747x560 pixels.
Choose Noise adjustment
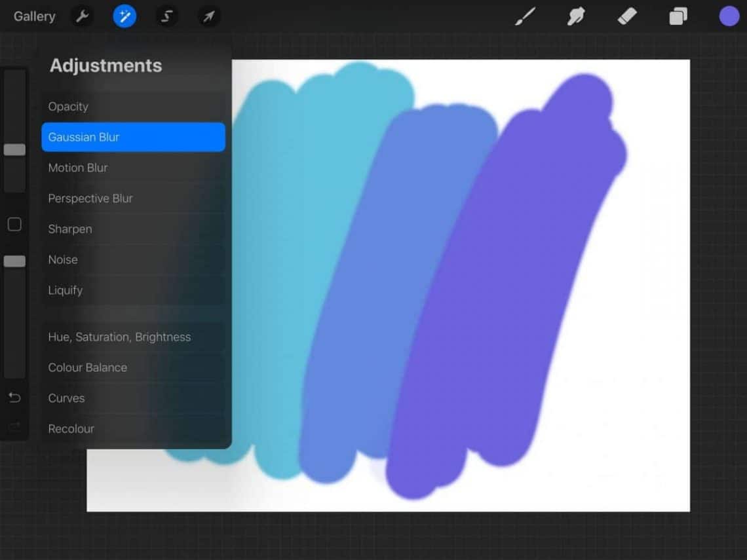[x=134, y=259]
